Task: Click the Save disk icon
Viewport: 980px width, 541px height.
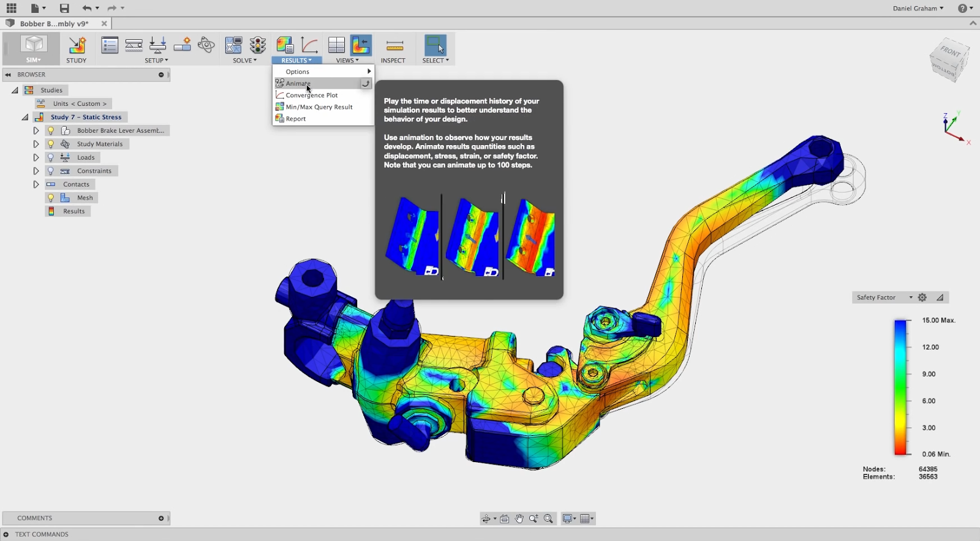Action: pos(64,8)
